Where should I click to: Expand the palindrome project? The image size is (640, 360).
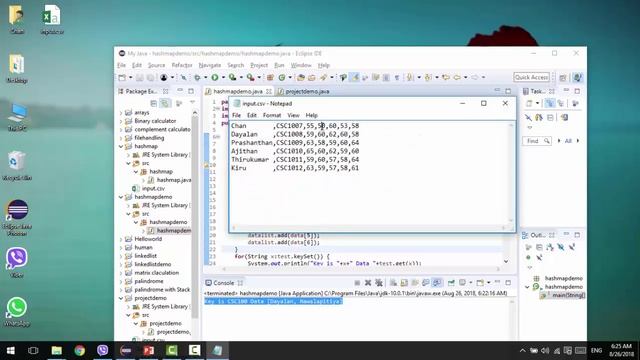121,281
